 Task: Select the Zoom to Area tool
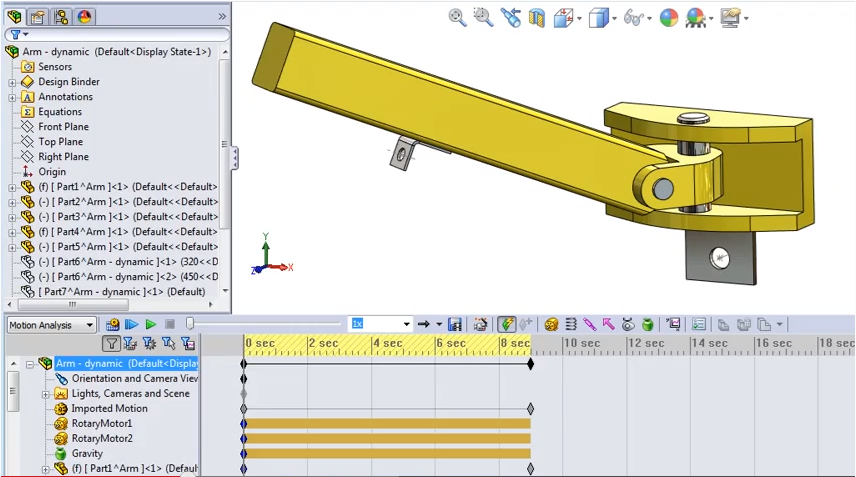point(483,17)
